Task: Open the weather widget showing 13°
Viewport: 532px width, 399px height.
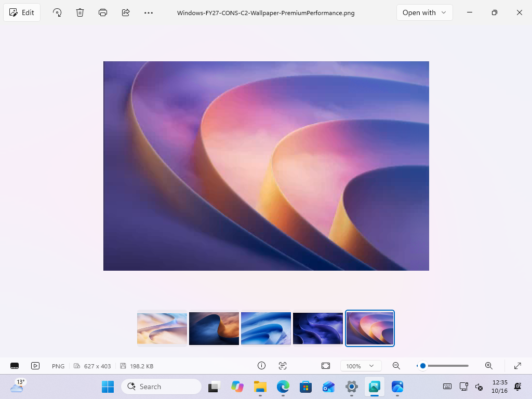Action: coord(18,386)
